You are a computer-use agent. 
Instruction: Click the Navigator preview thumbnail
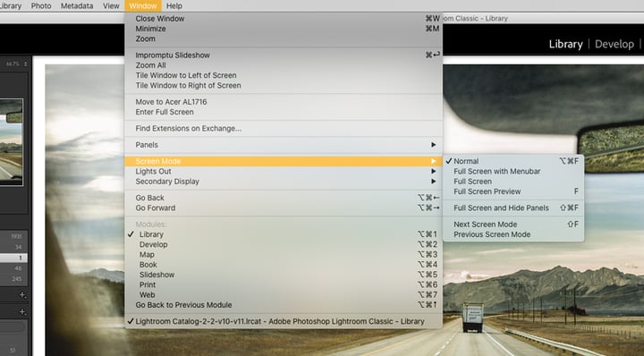click(x=11, y=142)
